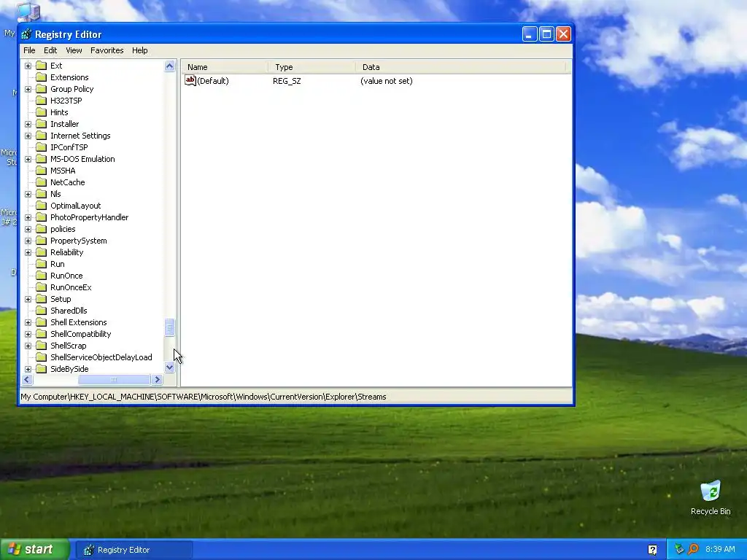Expand the SideBySide key
Image resolution: width=747 pixels, height=560 pixels.
28,369
